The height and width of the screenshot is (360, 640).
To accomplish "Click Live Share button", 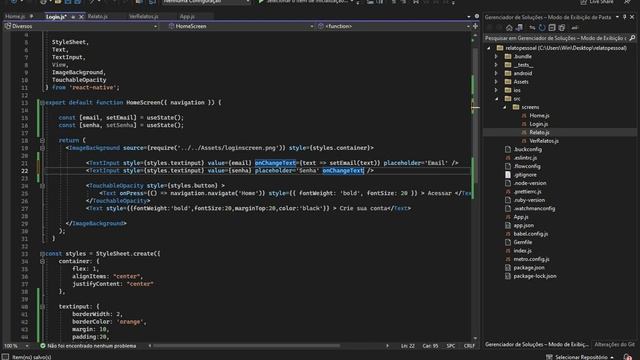I will pyautogui.click(x=597, y=2).
